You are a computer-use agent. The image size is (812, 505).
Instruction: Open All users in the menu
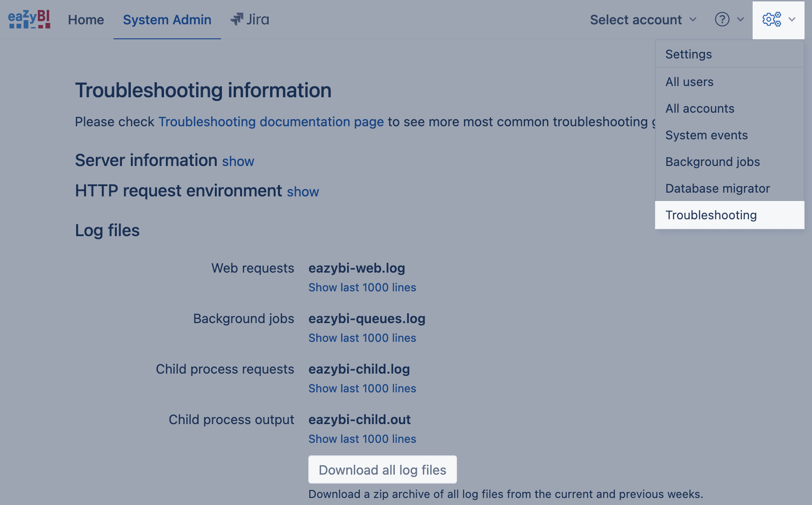[689, 82]
